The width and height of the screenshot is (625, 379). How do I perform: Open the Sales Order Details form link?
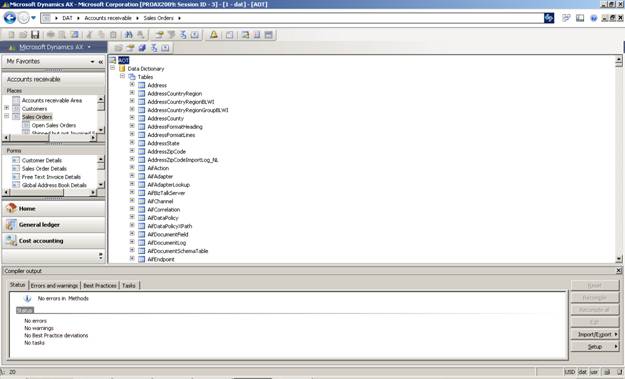(x=44, y=169)
